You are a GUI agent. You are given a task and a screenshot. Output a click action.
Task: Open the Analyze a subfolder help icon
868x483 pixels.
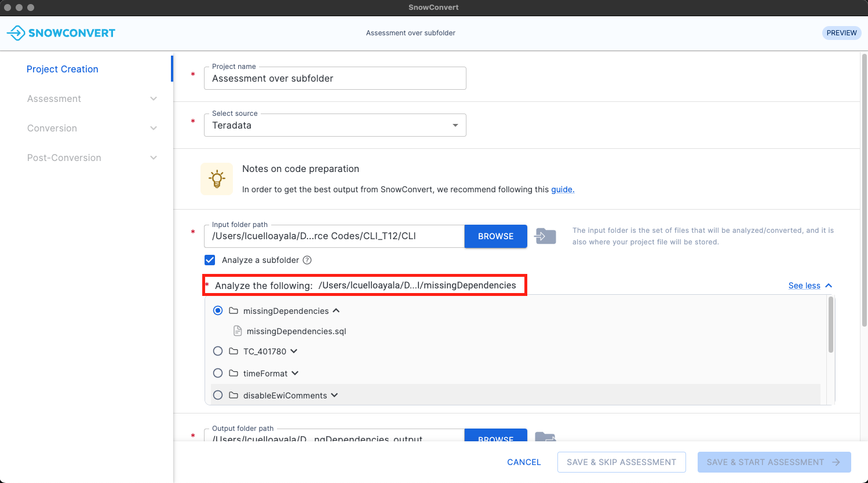[308, 260]
